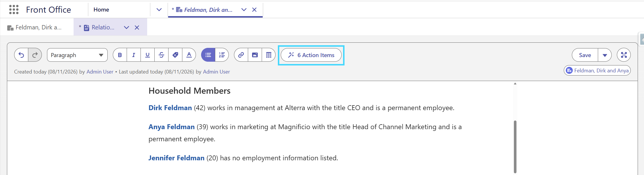Click the document icon on the Relatio... subtab

[x=86, y=28]
